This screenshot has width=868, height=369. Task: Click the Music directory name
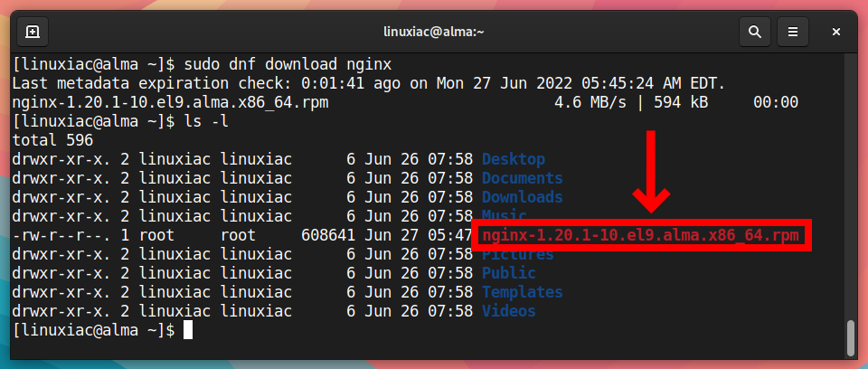(x=505, y=213)
